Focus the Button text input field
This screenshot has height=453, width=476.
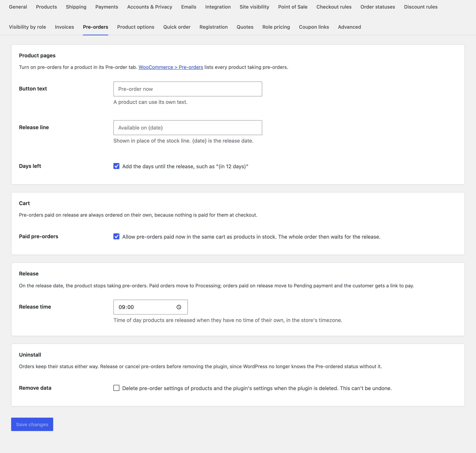point(188,89)
